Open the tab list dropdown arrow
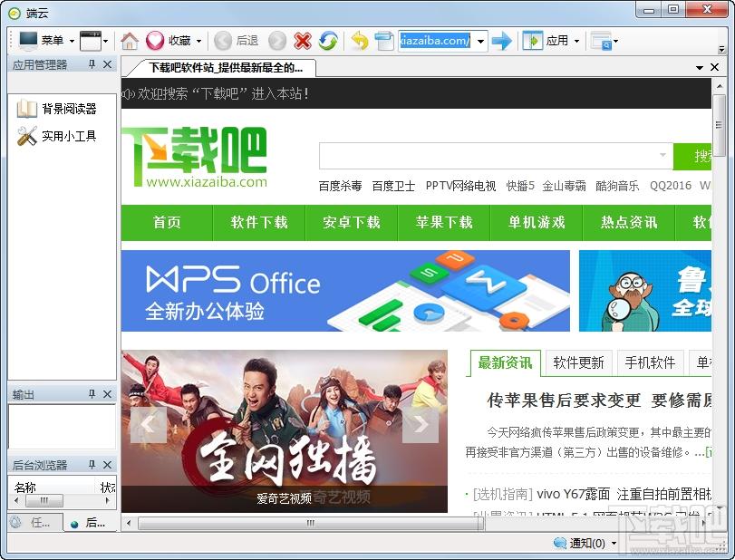 click(x=700, y=67)
